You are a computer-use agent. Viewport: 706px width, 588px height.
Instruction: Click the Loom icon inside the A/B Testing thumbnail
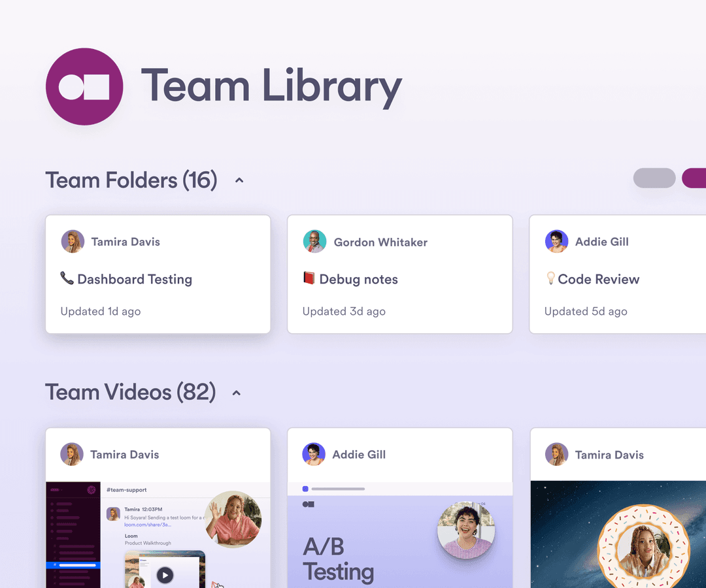(x=308, y=504)
